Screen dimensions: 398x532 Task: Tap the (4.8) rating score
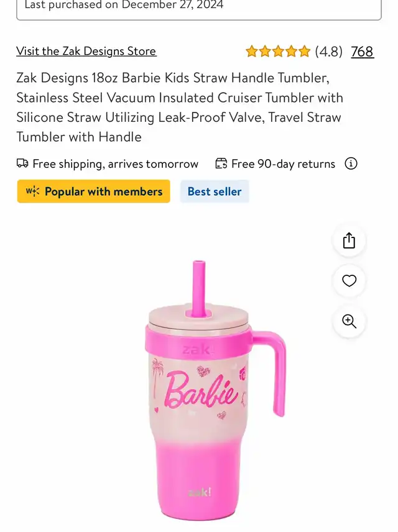[328, 52]
